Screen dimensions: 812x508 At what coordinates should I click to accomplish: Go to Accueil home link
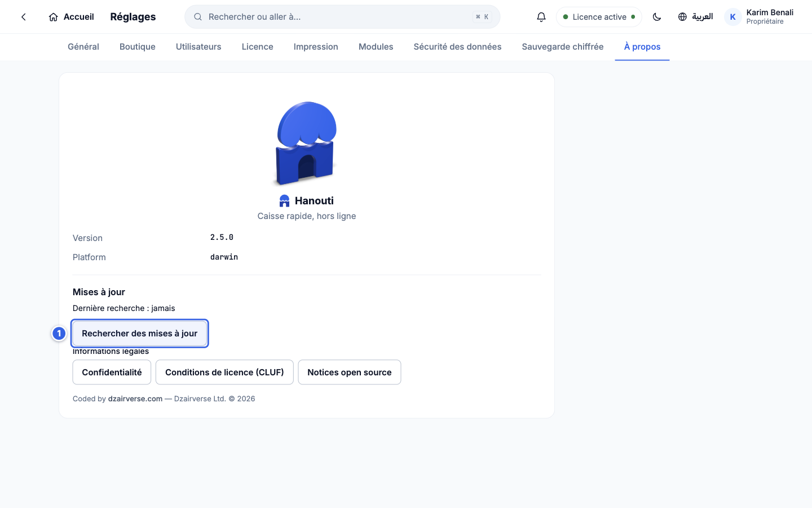point(72,17)
